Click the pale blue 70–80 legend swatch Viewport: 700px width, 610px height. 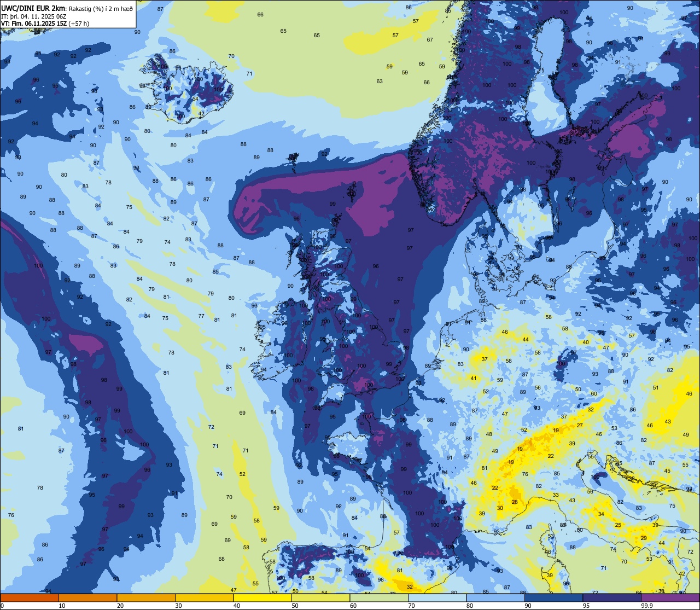(x=437, y=597)
